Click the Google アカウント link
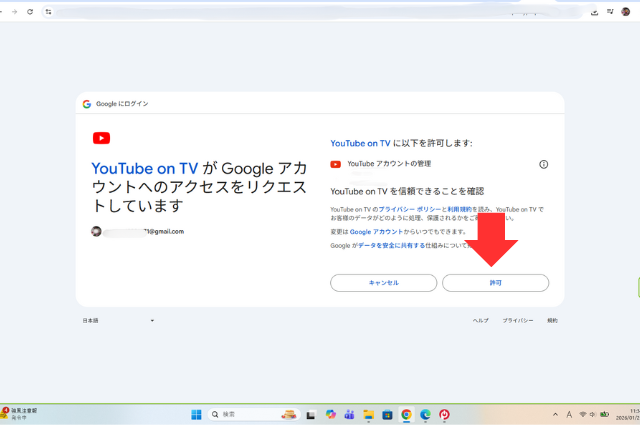 pyautogui.click(x=369, y=231)
